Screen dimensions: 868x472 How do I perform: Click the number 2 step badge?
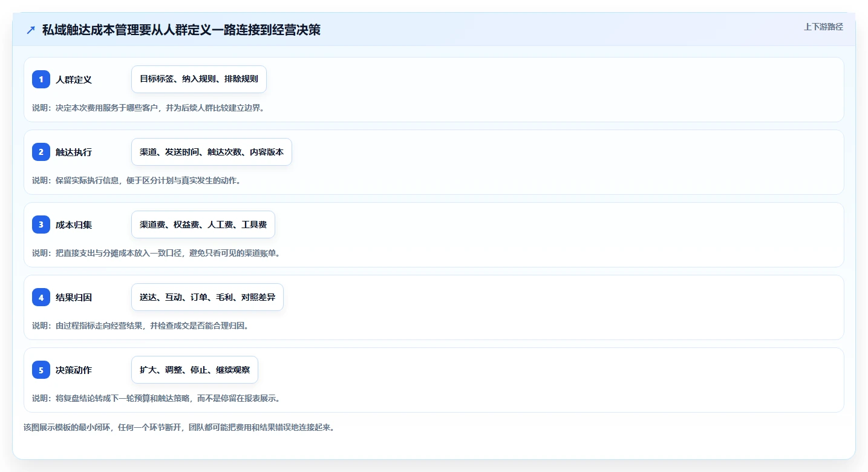click(x=41, y=152)
